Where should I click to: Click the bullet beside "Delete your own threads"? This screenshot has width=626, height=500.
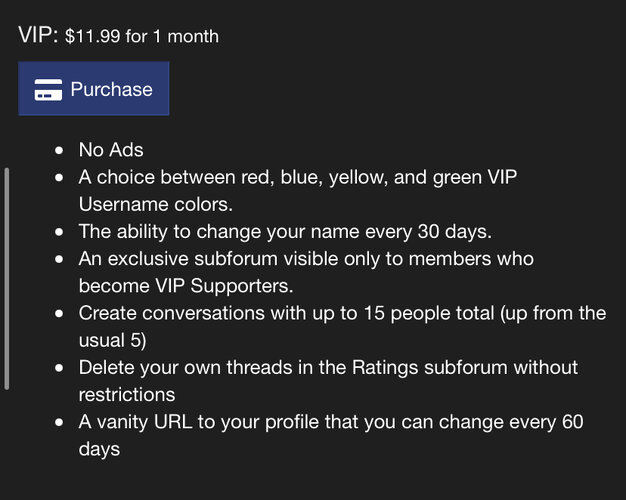60,368
